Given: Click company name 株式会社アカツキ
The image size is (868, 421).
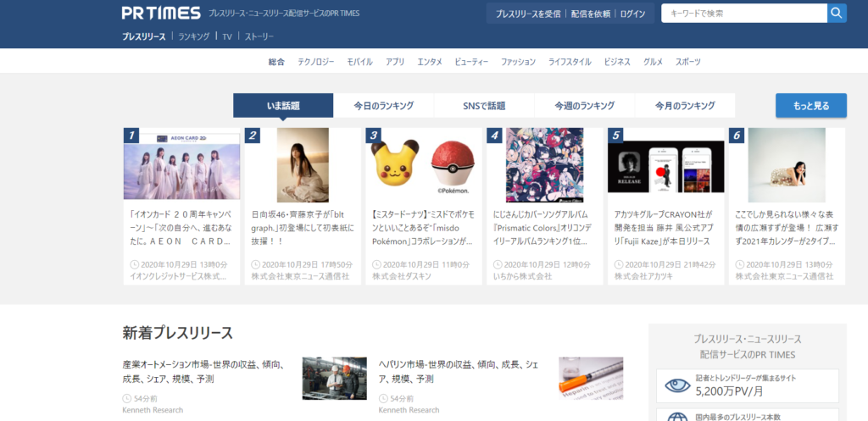Looking at the screenshot, I should point(643,275).
